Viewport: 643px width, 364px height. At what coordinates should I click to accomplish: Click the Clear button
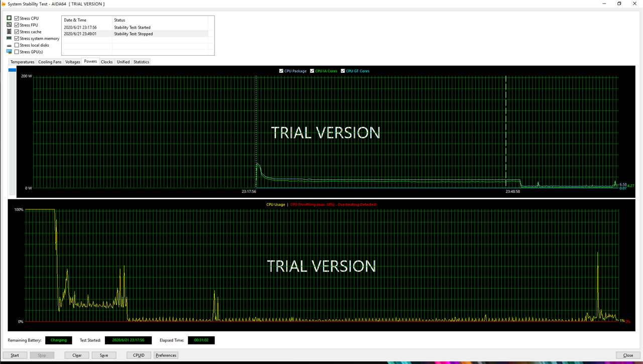tap(77, 355)
